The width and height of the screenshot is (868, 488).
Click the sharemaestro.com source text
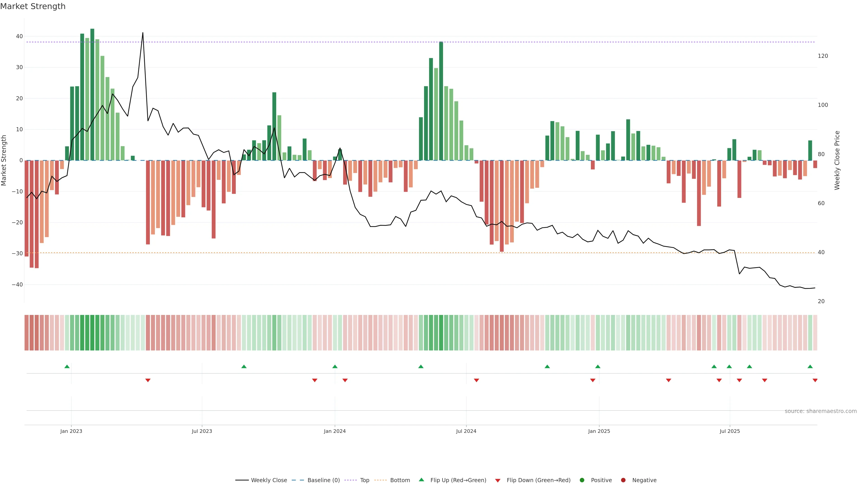click(821, 411)
